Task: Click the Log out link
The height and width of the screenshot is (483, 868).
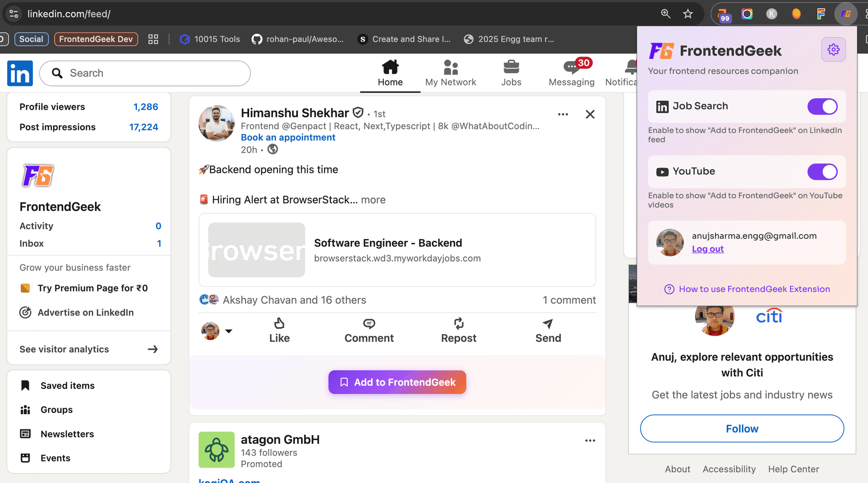Action: pyautogui.click(x=708, y=249)
